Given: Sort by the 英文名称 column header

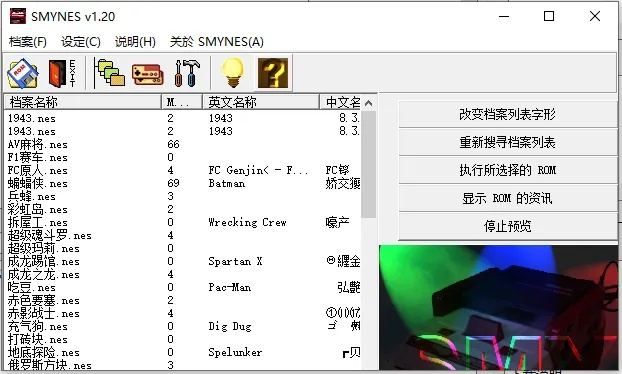Looking at the screenshot, I should click(x=261, y=102).
